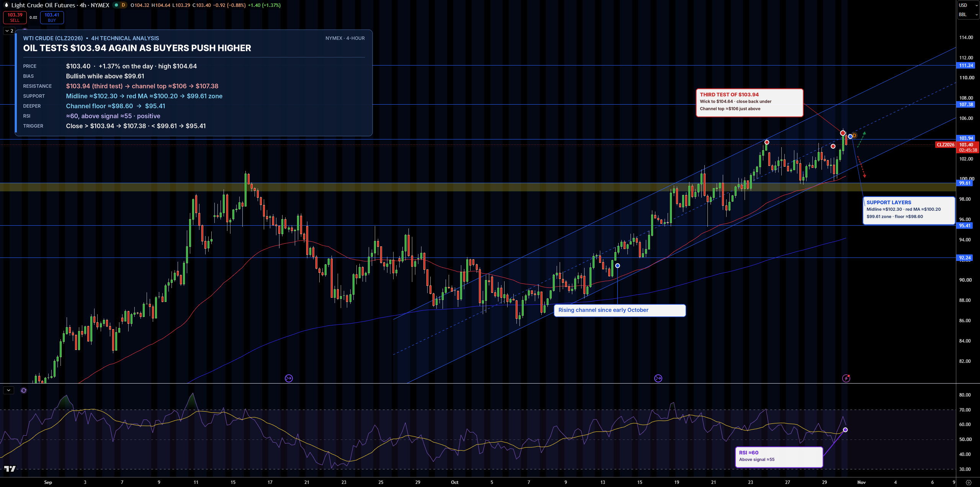Click the red marker on the October 24 high
The height and width of the screenshot is (487, 980).
766,142
